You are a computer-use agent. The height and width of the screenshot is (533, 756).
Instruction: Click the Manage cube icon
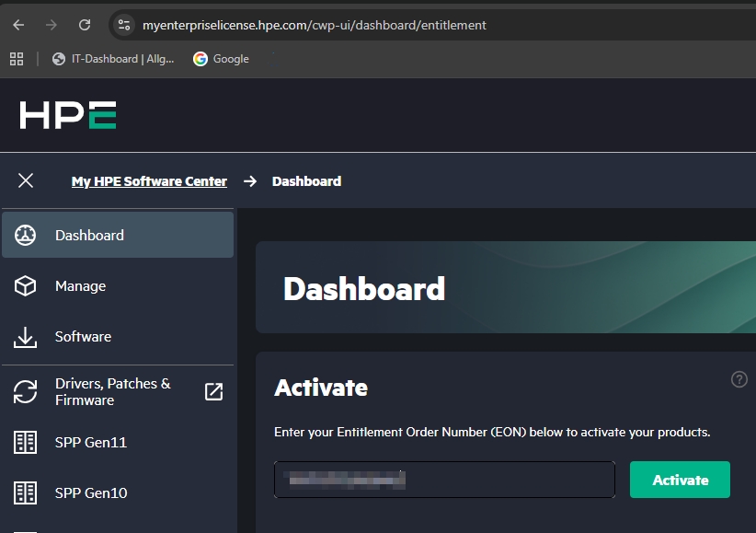click(x=26, y=286)
